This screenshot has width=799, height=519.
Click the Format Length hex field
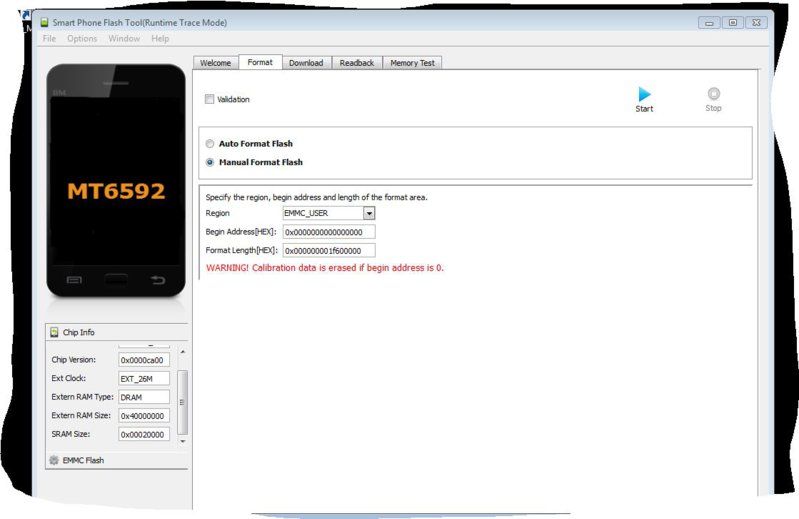pyautogui.click(x=329, y=251)
